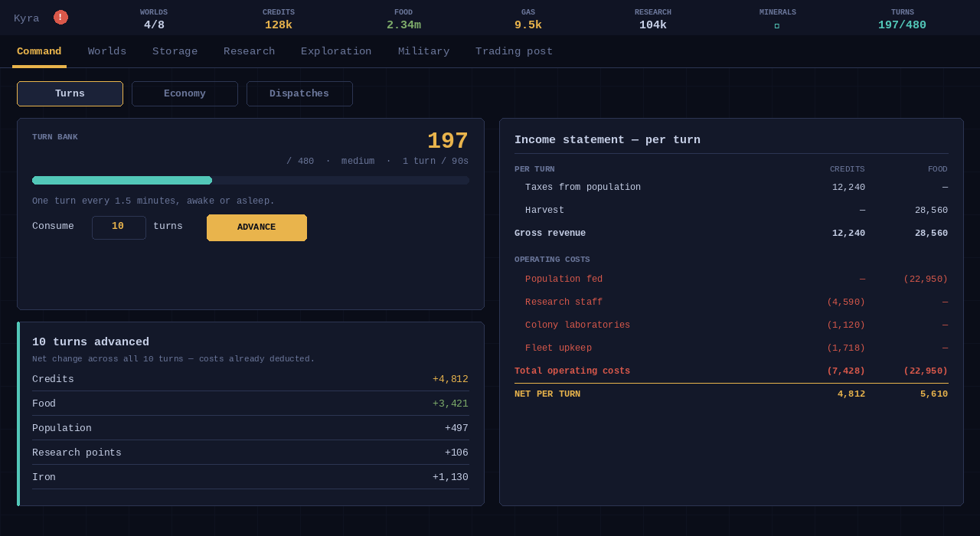This screenshot has width=980, height=536.
Task: Click the 'Taxes from population' row
Action: click(731, 188)
